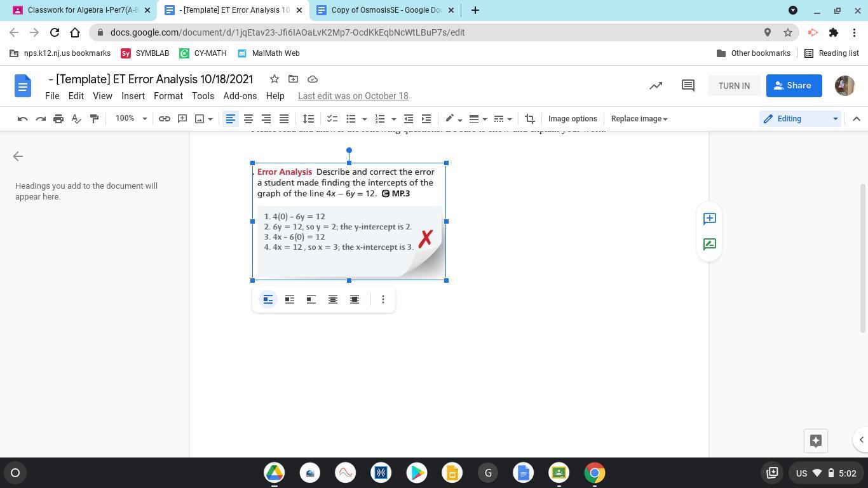
Task: Click the Redo toolbar icon
Action: pyautogui.click(x=41, y=119)
